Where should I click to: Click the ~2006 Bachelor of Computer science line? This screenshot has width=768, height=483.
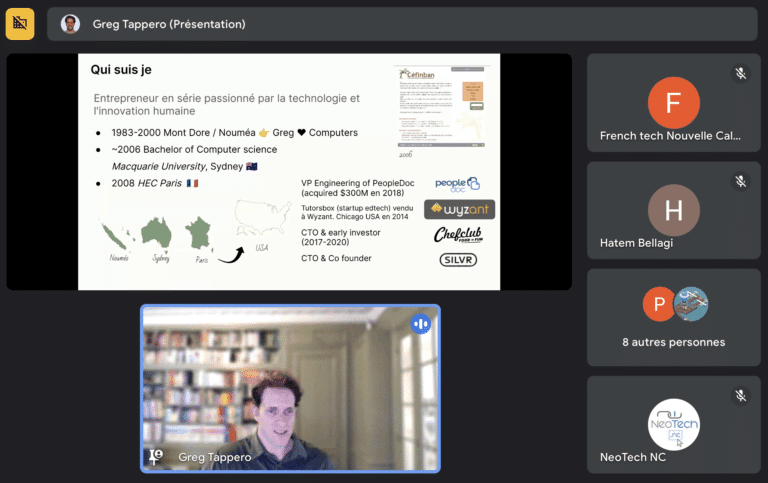(x=194, y=149)
